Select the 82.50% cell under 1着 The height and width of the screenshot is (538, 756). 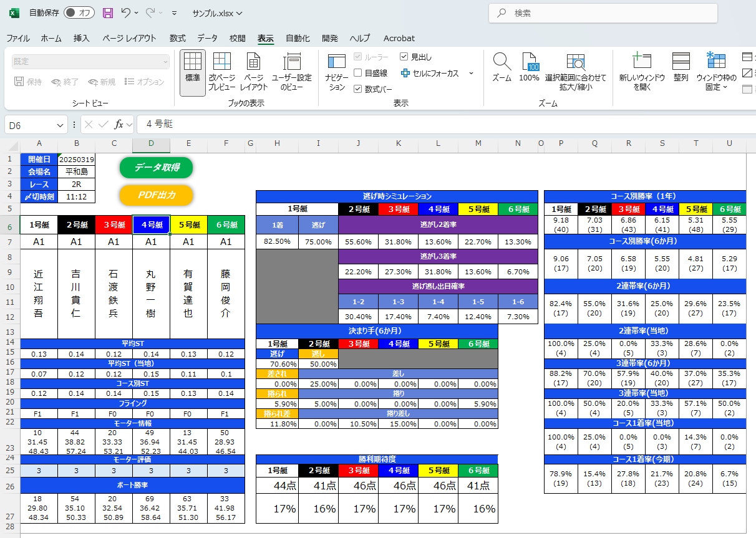click(x=277, y=241)
